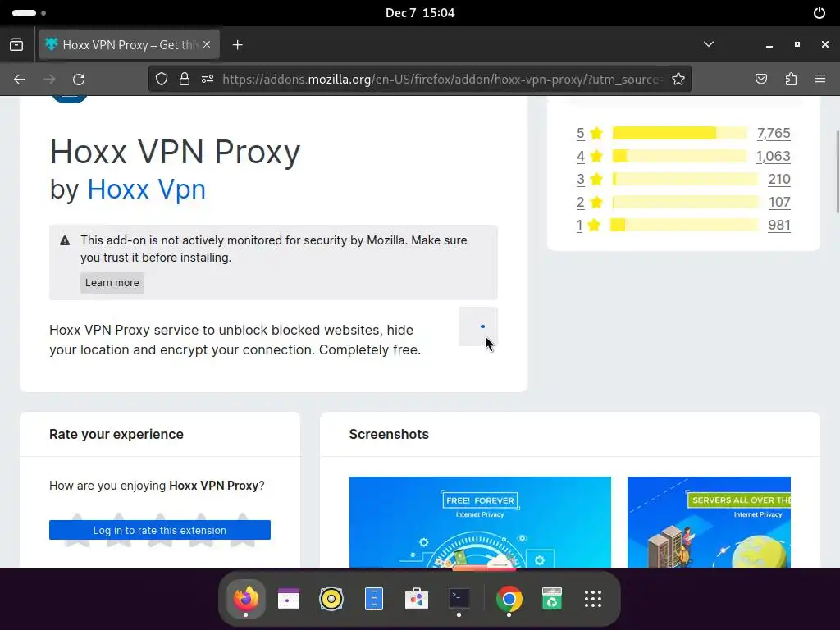Open site permissions icon in address bar
840x630 pixels.
(208, 80)
